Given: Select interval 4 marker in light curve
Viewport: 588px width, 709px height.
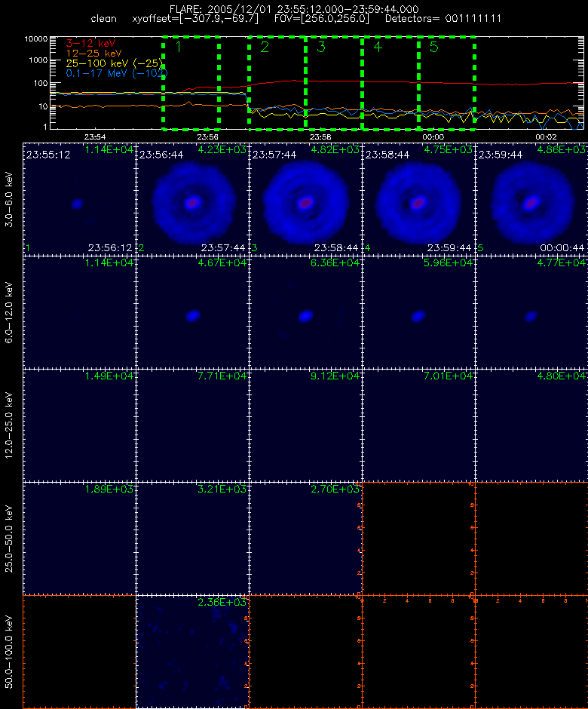Looking at the screenshot, I should (x=378, y=47).
